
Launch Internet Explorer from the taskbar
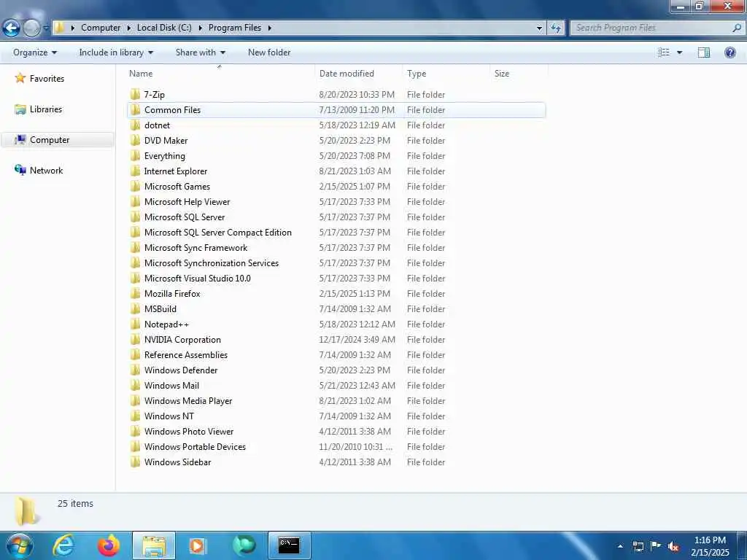pos(63,545)
